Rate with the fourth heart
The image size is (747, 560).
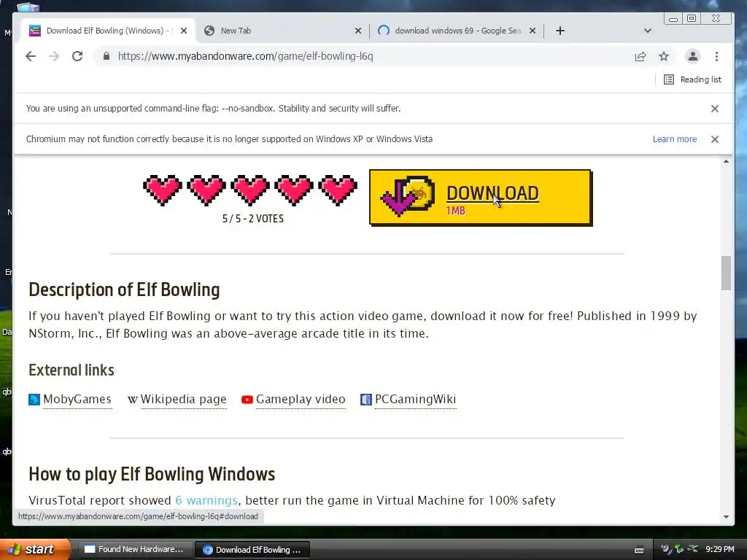[x=294, y=190]
